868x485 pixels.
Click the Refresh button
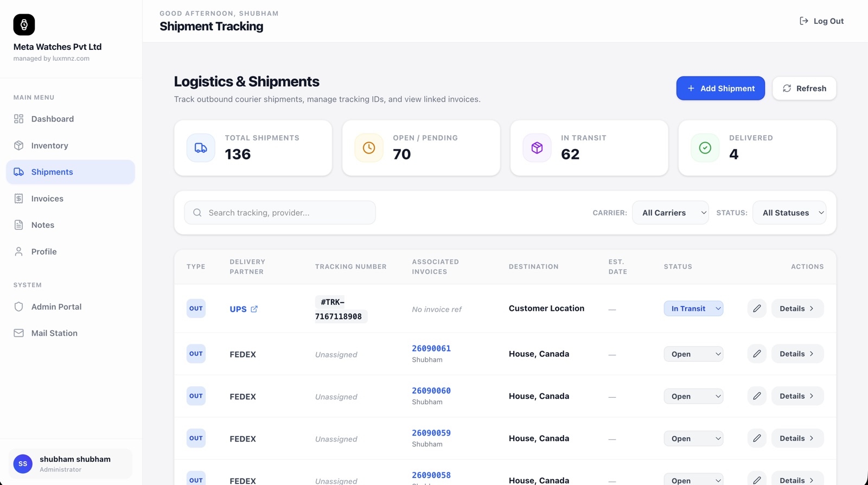(x=804, y=88)
